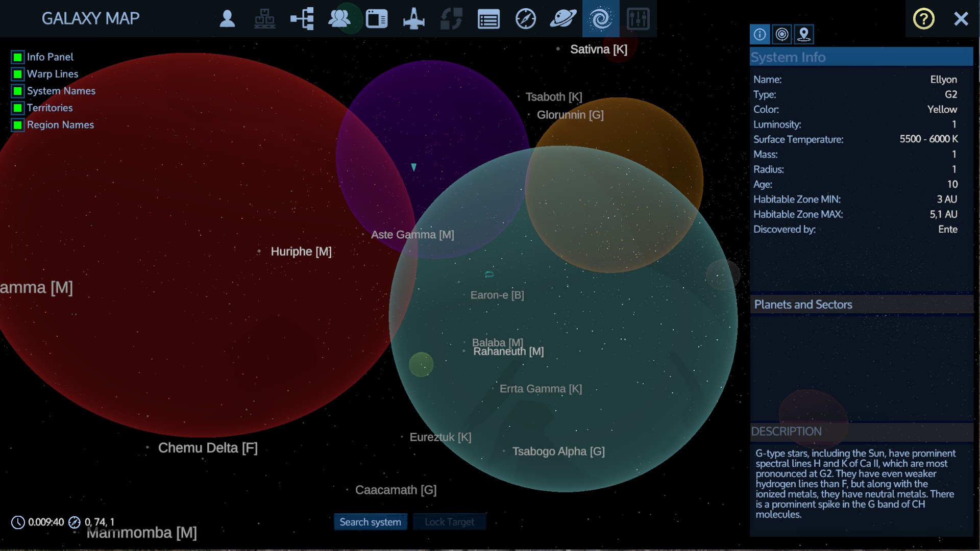Open the character profile icon
Viewport: 980px width, 551px height.
coord(227,19)
